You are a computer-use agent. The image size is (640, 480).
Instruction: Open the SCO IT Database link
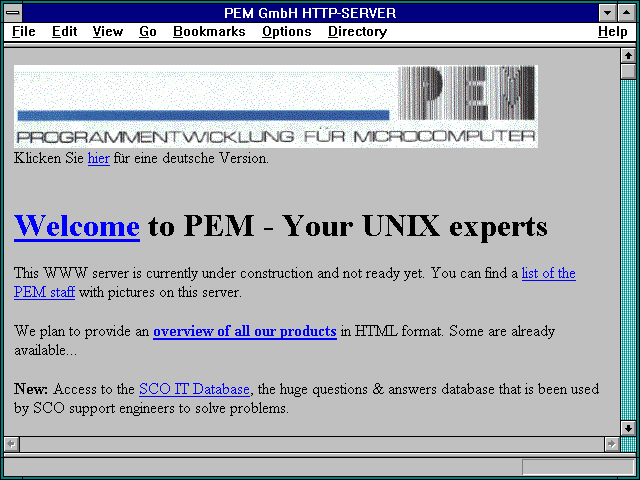tap(194, 389)
